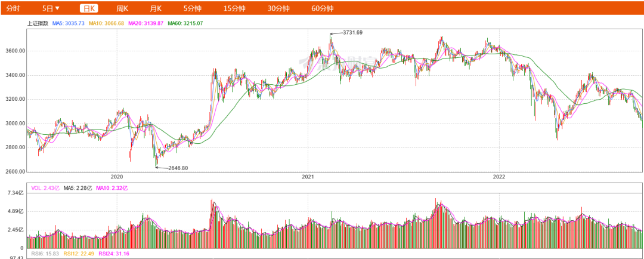
Task: Click the MA20 legend value
Action: pyautogui.click(x=145, y=23)
